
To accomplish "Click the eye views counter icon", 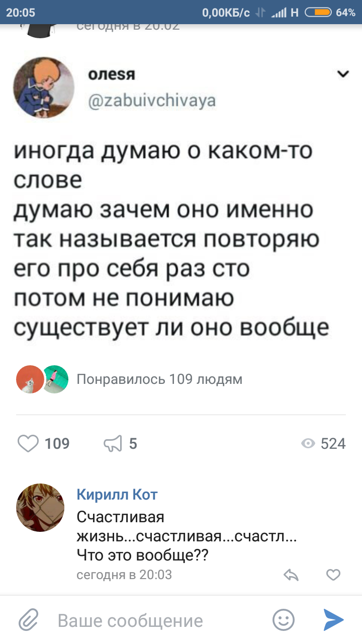I will click(x=307, y=443).
